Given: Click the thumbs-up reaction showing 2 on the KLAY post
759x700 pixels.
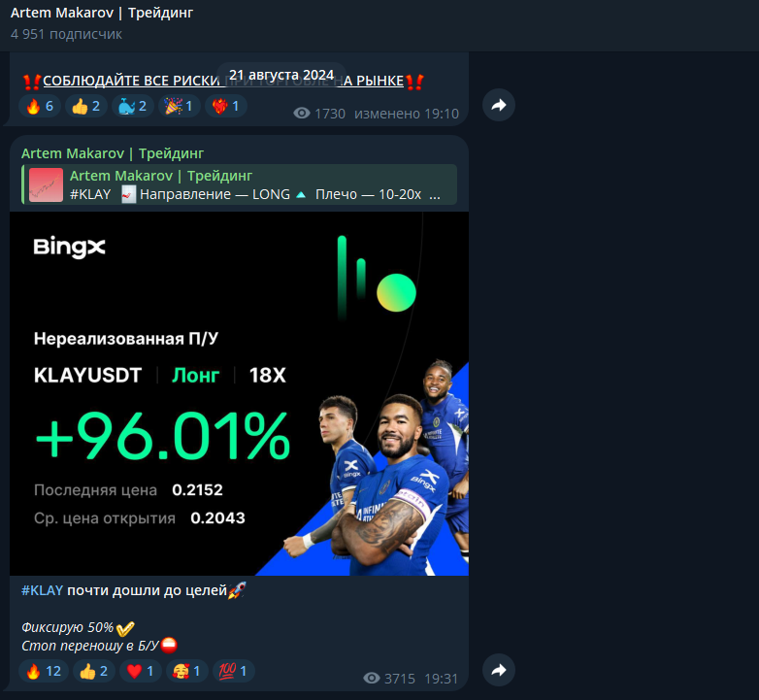Looking at the screenshot, I should point(93,671).
